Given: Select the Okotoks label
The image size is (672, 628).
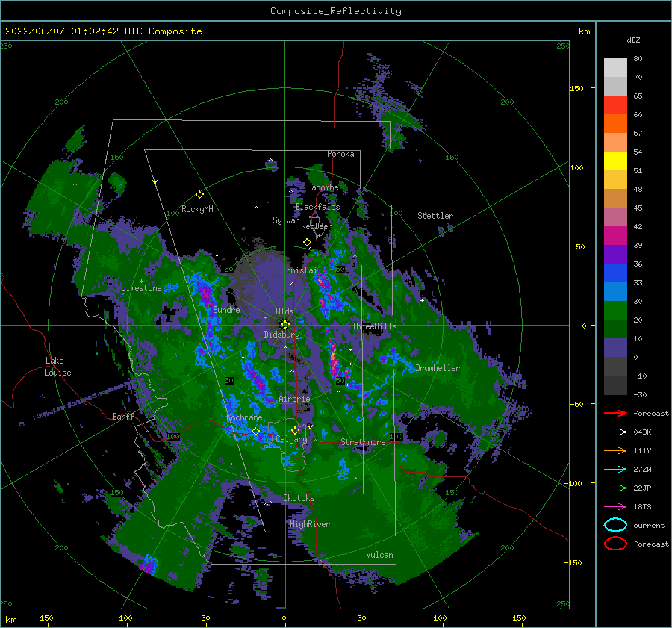Looking at the screenshot, I should pos(299,498).
